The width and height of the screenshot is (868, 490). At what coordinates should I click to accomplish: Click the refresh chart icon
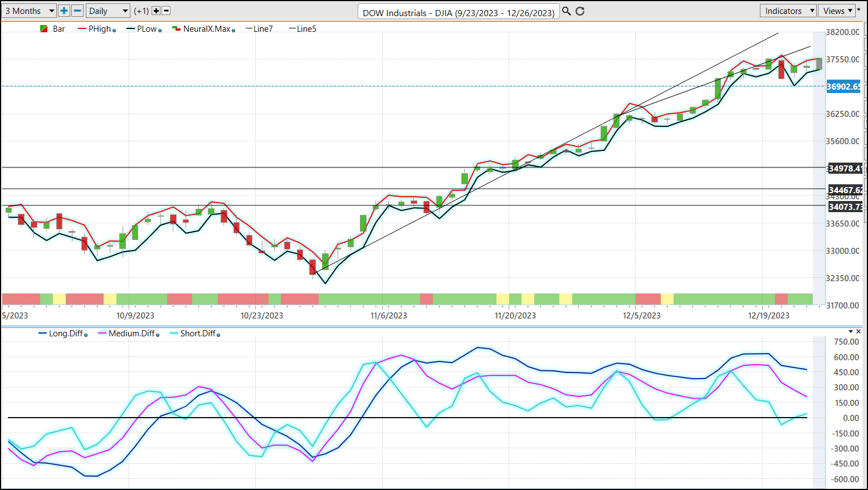point(580,11)
